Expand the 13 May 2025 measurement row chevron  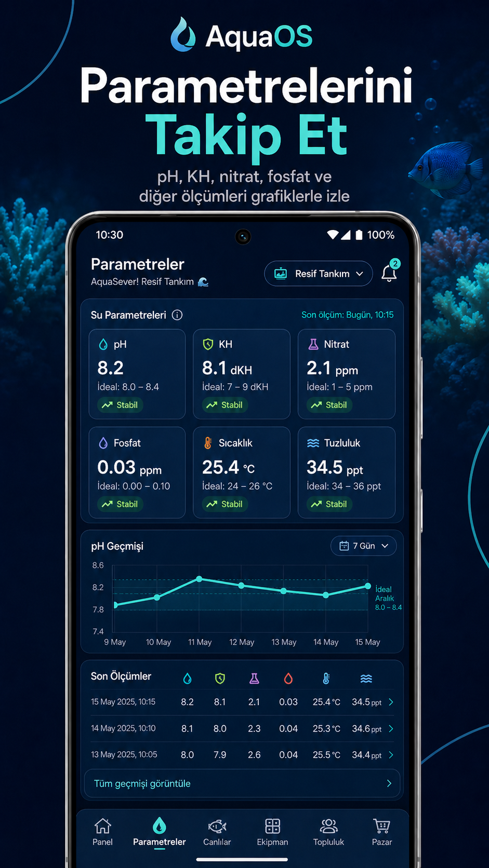pos(391,754)
